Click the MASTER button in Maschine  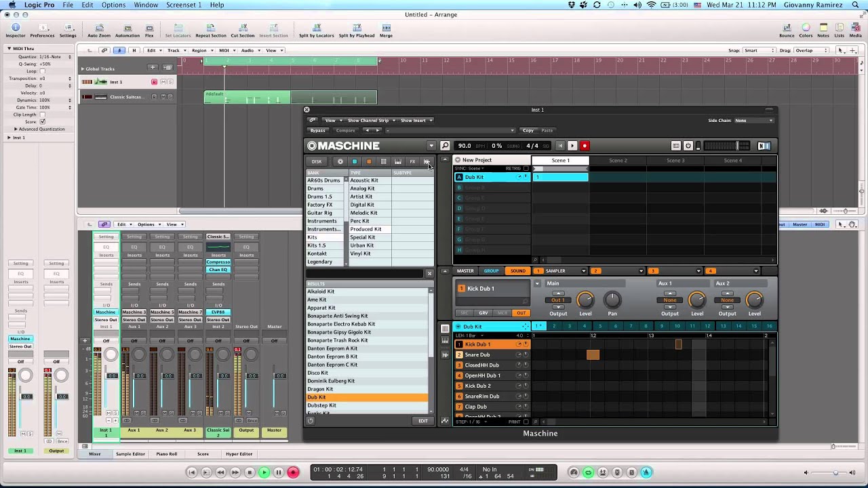(465, 271)
